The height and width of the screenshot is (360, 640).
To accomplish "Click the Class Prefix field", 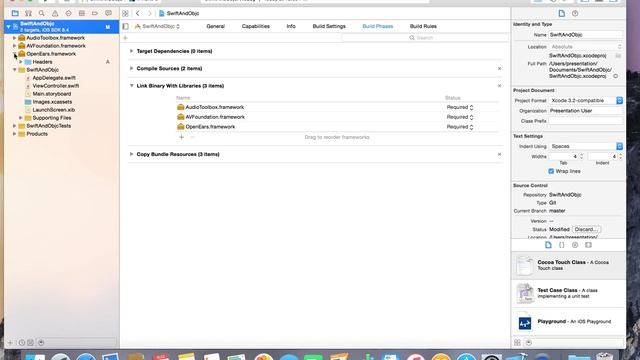I will point(586,121).
